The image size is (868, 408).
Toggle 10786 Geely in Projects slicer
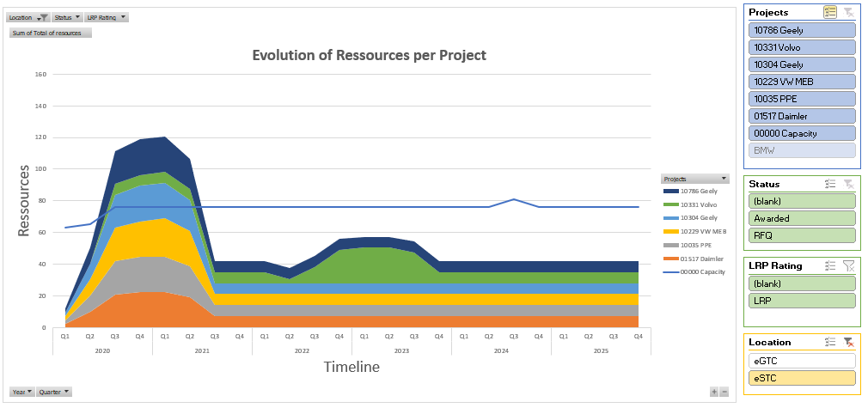point(802,30)
